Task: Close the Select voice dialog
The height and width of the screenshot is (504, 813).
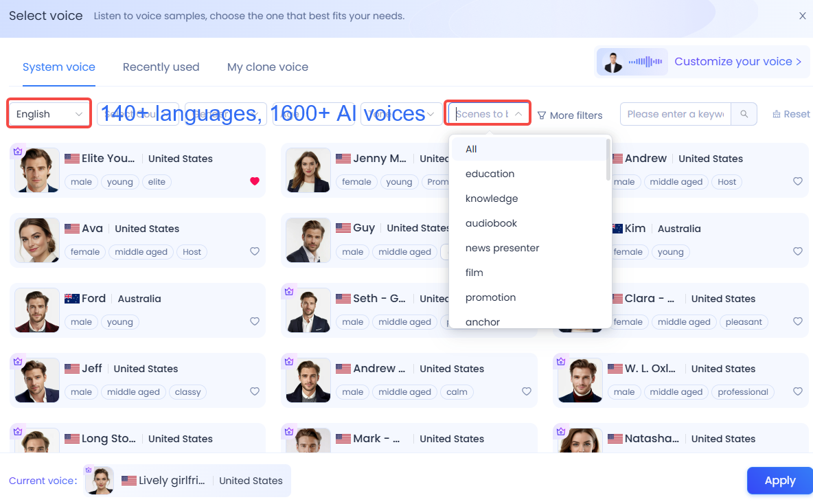Action: 802,16
